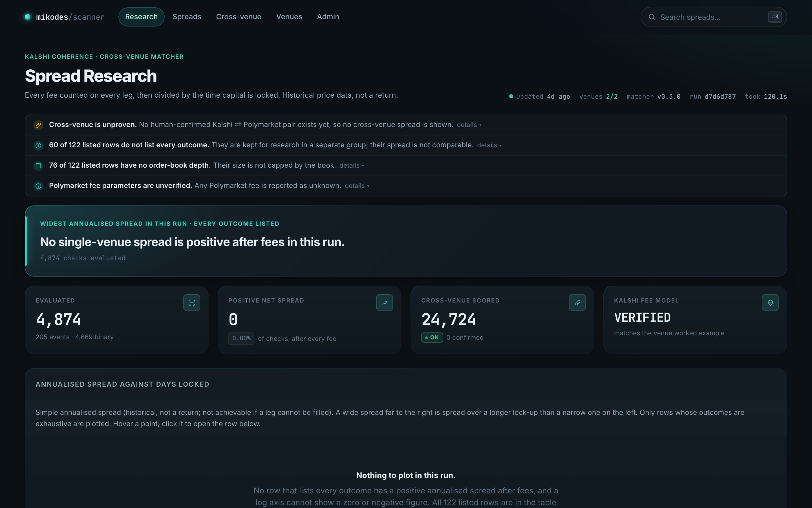Open the Venues tab
The image size is (812, 508).
pyautogui.click(x=289, y=17)
